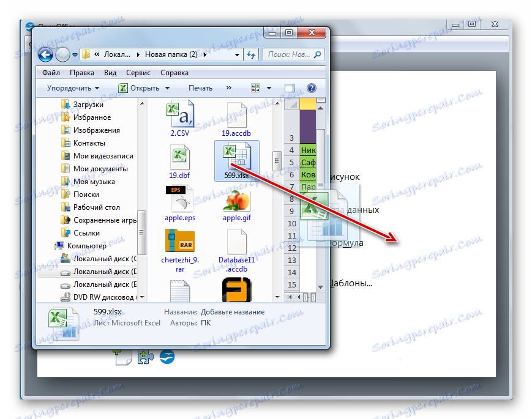Screen dimensions: 532x419
Task: Click the OpenOffice extensions puzzle icon
Action: point(146,357)
